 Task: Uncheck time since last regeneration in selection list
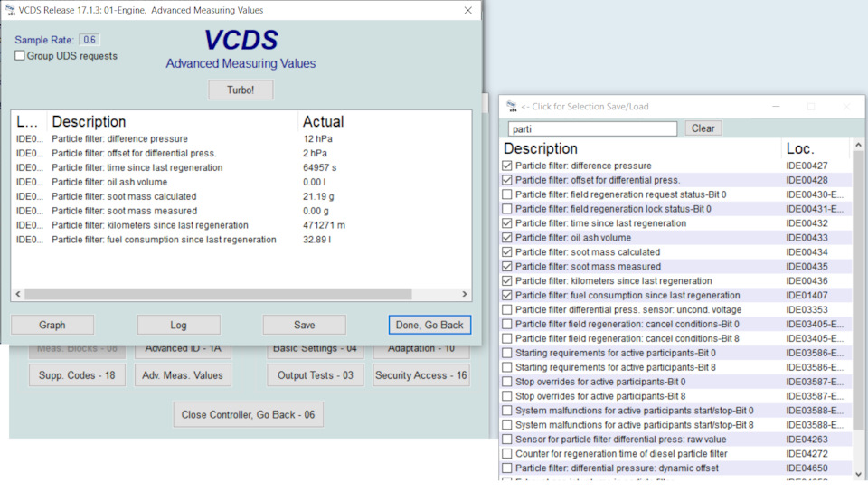507,223
